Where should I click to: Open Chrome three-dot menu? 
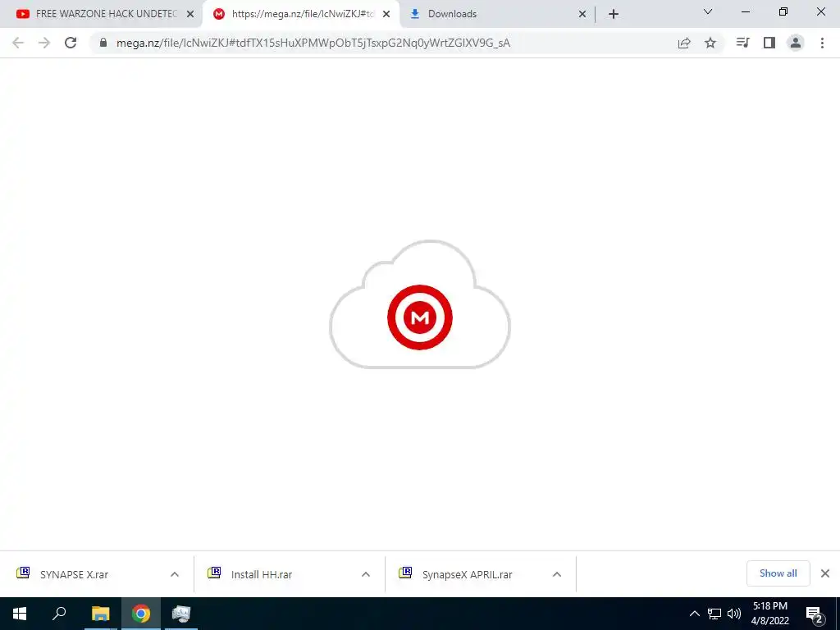822,43
